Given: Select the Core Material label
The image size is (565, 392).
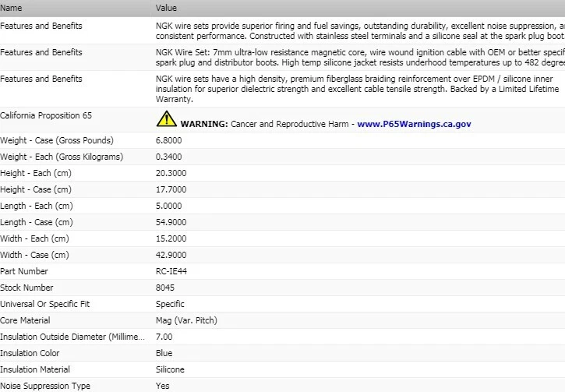Looking at the screenshot, I should coord(25,320).
